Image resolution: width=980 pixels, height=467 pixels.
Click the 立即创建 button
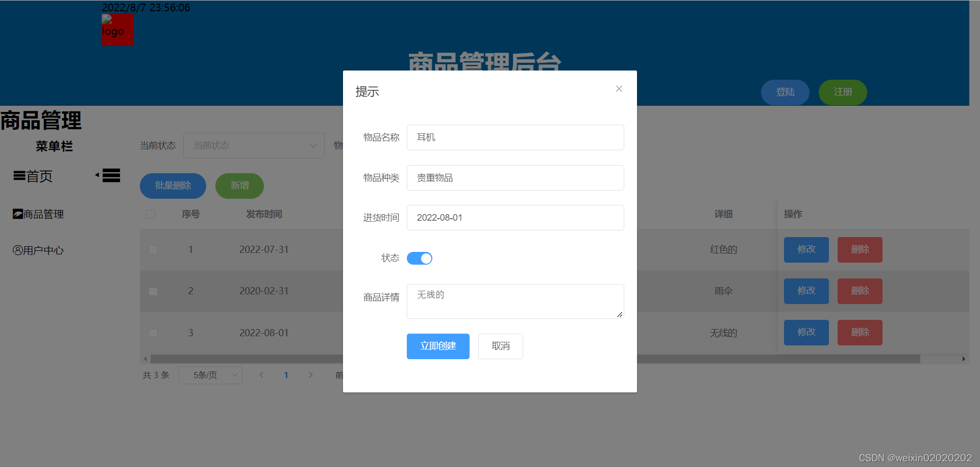pyautogui.click(x=437, y=346)
